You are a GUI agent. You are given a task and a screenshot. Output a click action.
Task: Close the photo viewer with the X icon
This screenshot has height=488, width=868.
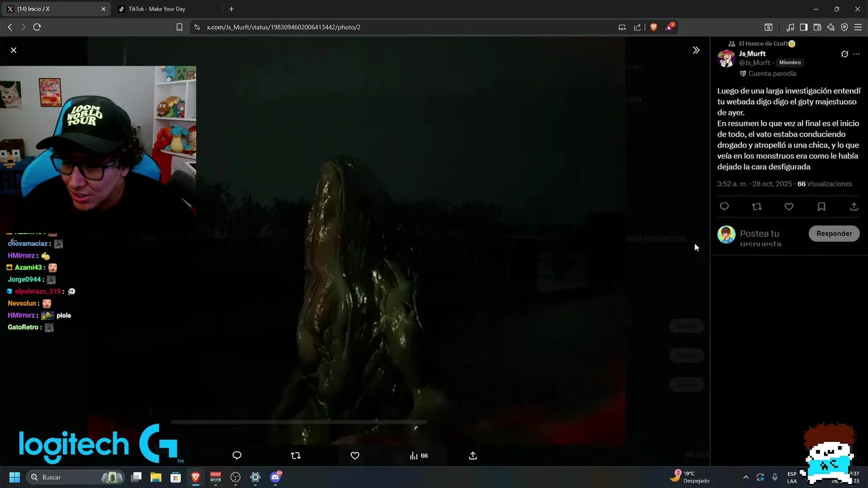pos(14,50)
